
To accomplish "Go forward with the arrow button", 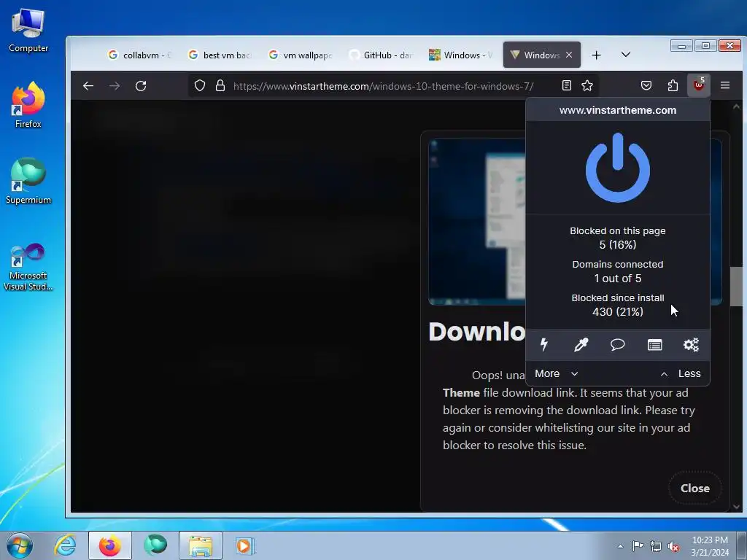I will 115,86.
